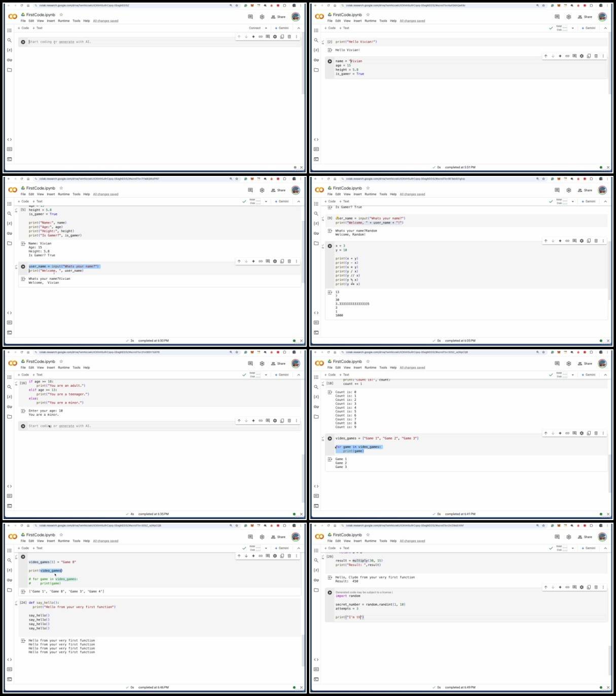Run the user_name input cell, 6:00 PM screenshot

23,267
